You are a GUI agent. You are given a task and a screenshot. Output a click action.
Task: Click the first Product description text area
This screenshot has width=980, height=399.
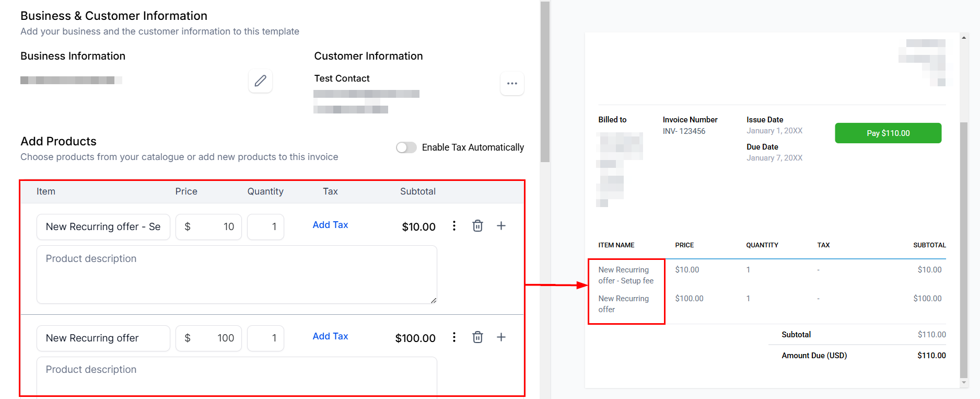pyautogui.click(x=237, y=275)
